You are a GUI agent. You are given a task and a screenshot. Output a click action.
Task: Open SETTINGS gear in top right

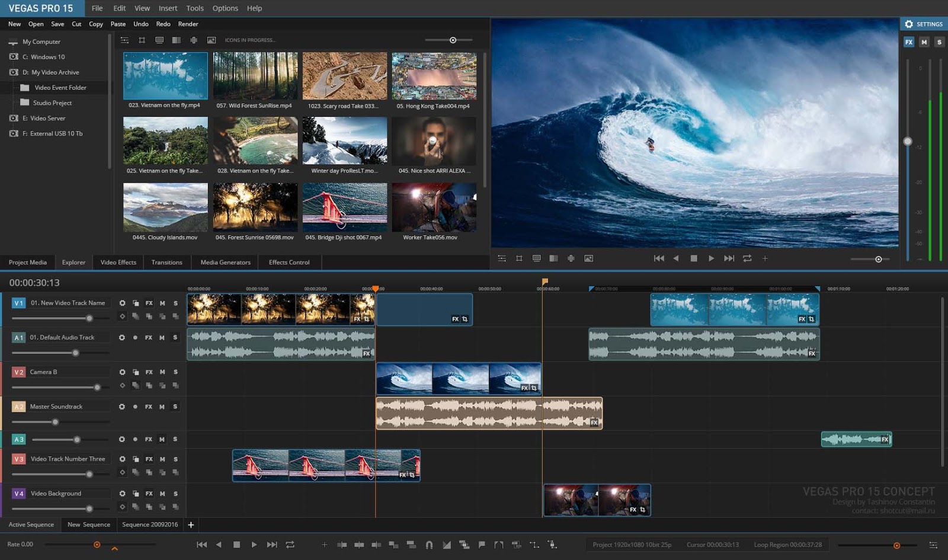click(909, 24)
